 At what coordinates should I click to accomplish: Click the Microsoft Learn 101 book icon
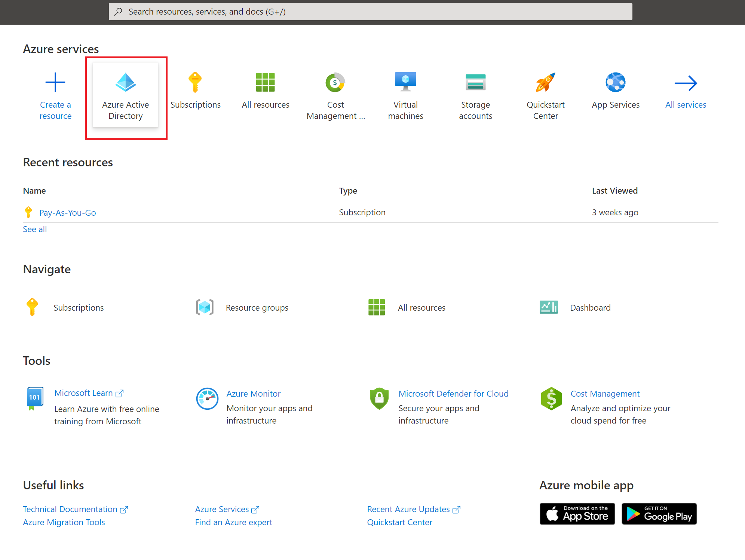coord(35,399)
